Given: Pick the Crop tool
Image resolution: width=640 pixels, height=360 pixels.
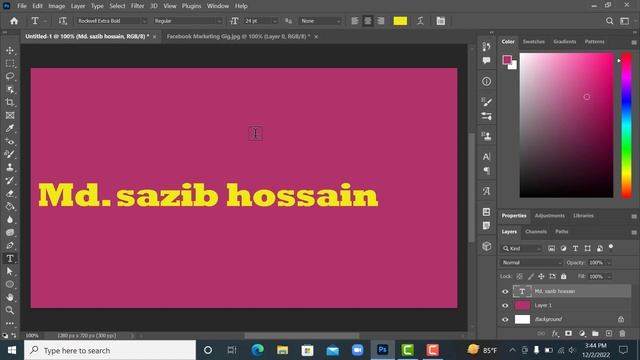Looking at the screenshot, I should coord(10,102).
